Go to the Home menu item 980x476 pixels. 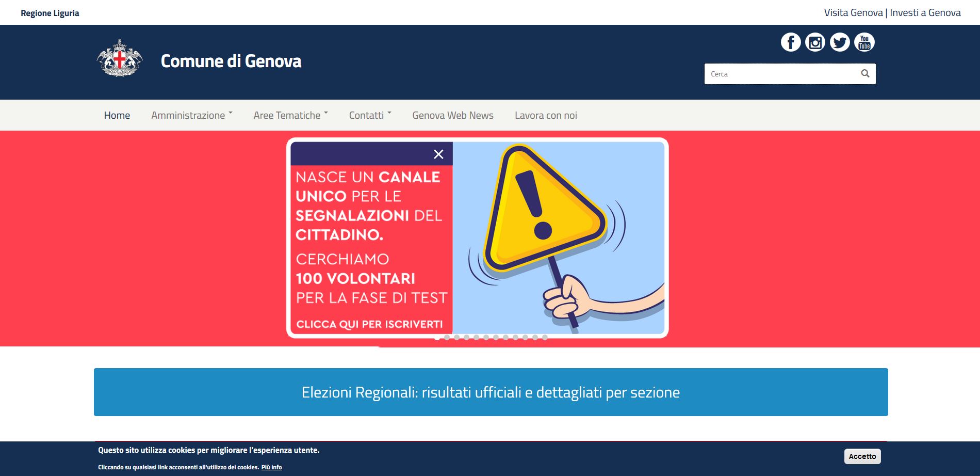117,115
